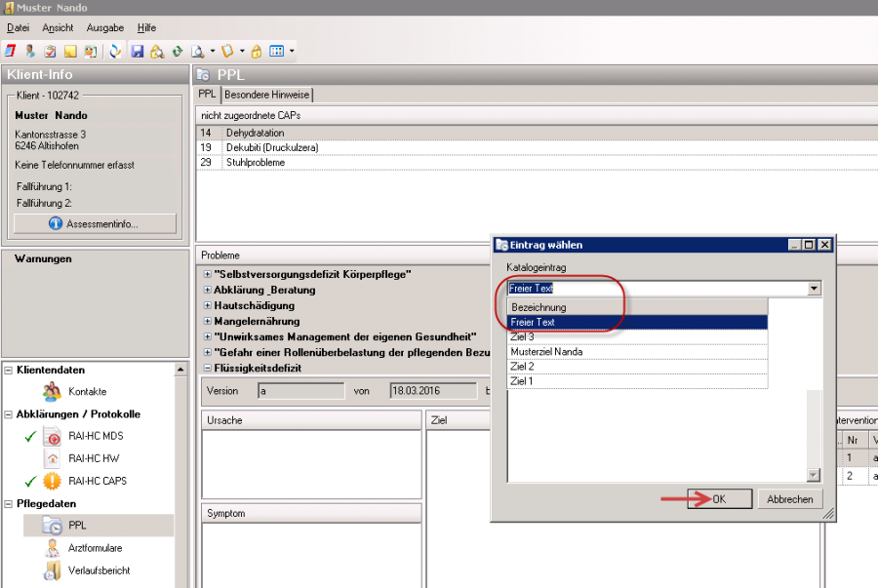Click the padlock icon in toolbar
The width and height of the screenshot is (878, 588).
coord(256,51)
